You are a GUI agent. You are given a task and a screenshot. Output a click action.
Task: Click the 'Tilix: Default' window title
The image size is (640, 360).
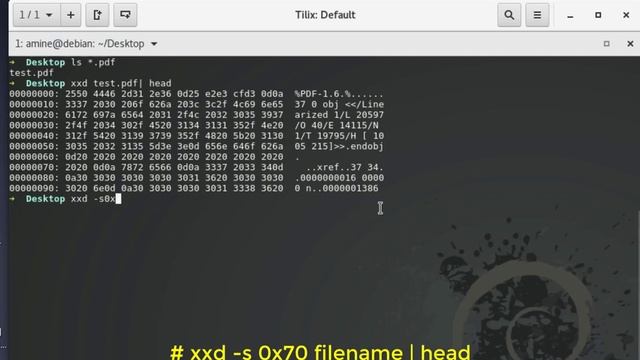[325, 15]
